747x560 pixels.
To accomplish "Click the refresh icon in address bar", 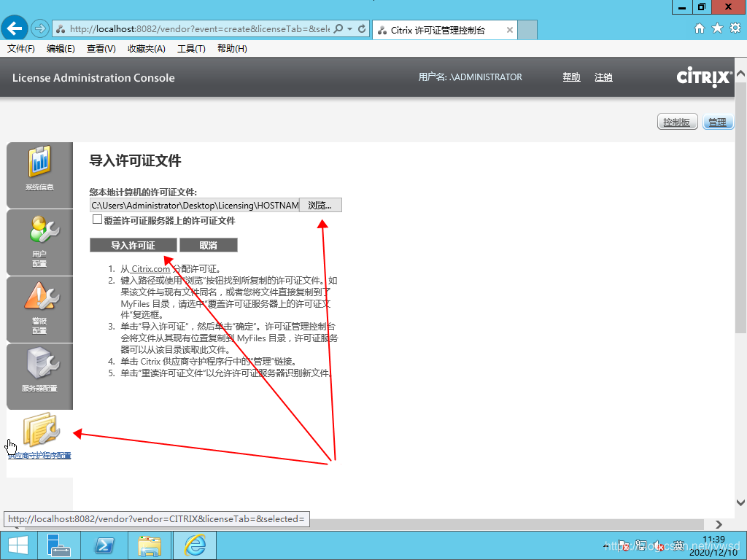I will point(361,29).
